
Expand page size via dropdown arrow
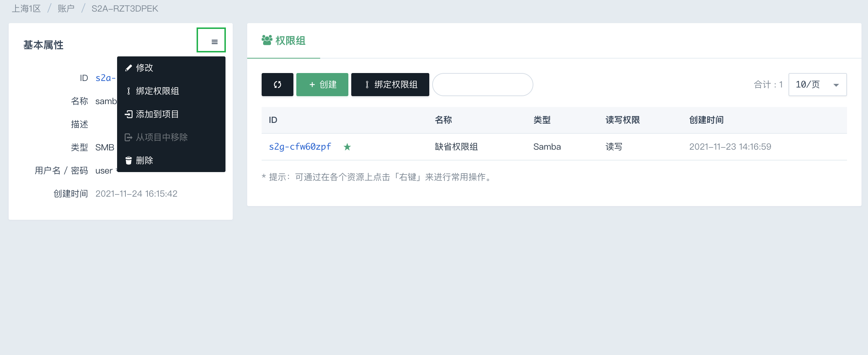click(836, 85)
